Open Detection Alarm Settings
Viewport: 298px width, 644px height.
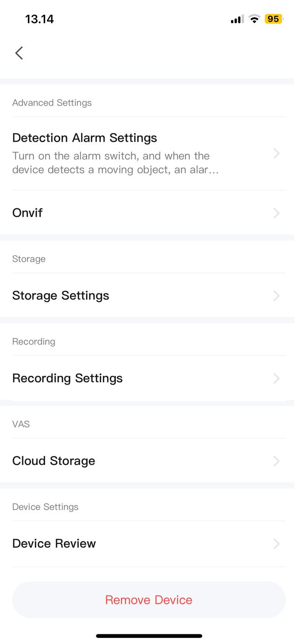click(84, 138)
